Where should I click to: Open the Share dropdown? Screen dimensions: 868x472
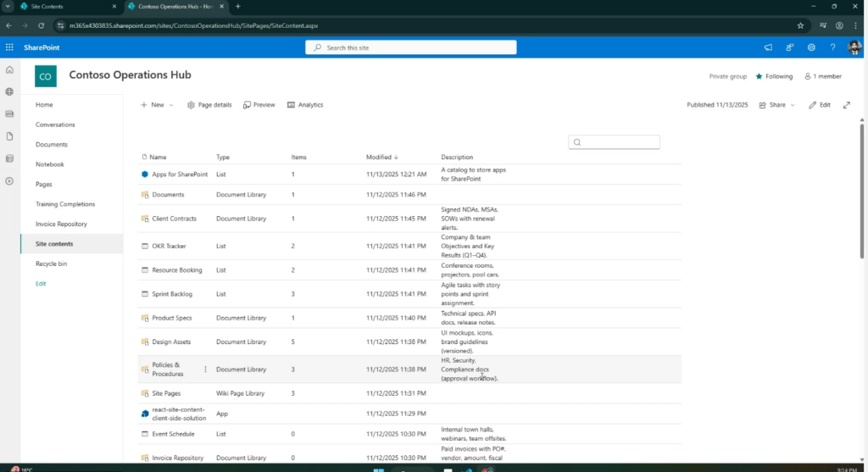(x=776, y=105)
